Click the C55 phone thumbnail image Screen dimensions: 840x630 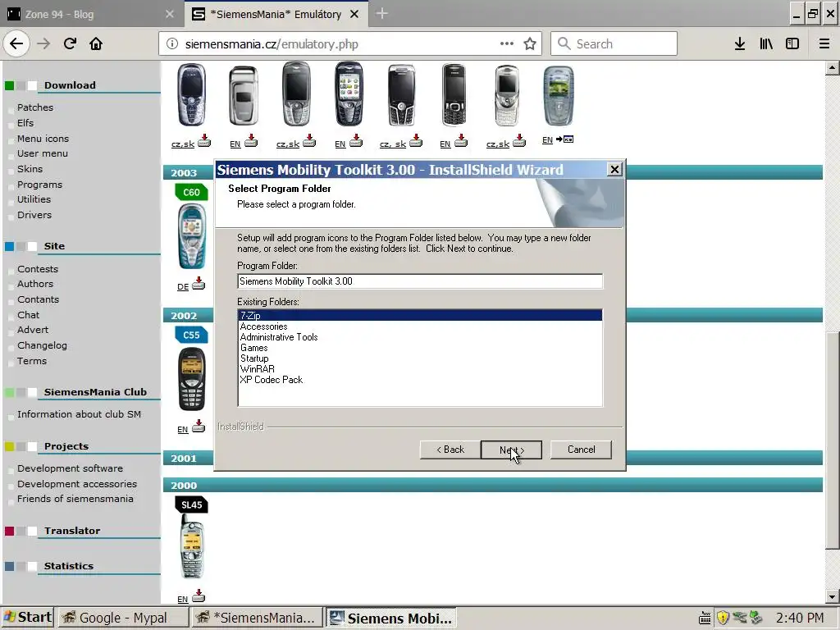click(x=192, y=379)
